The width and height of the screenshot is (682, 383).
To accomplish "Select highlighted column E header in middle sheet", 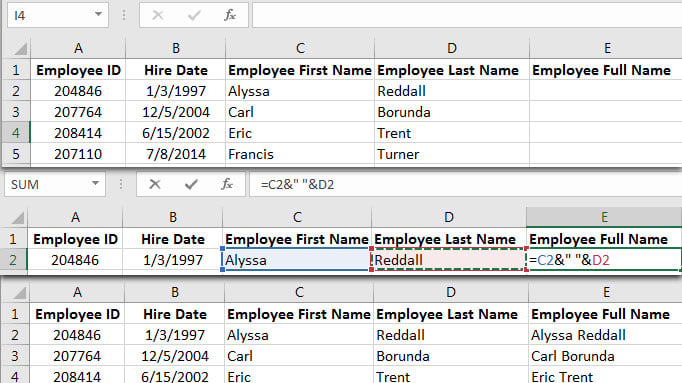I will (x=604, y=217).
